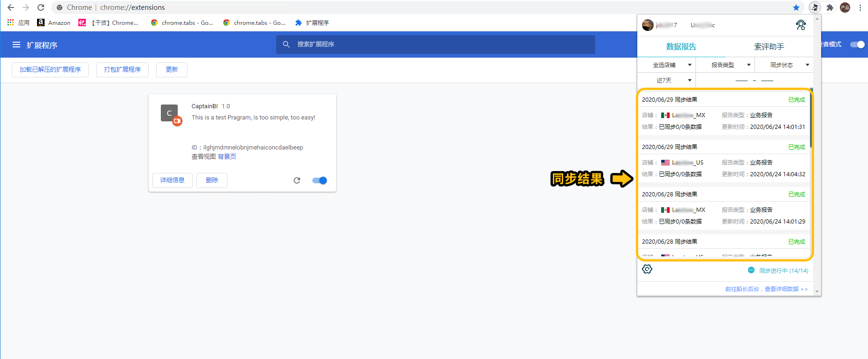The width and height of the screenshot is (868, 359).
Task: Expand the 同步状态 dropdown
Action: tap(784, 65)
